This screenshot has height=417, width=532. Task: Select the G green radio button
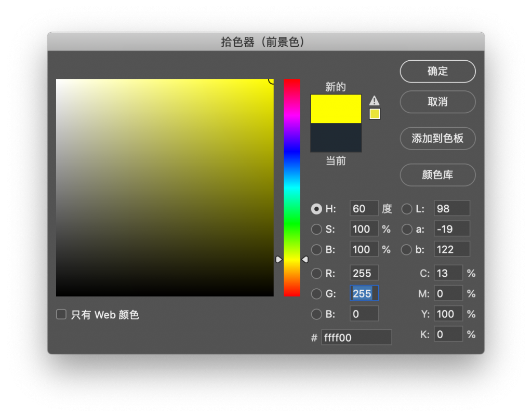click(316, 294)
